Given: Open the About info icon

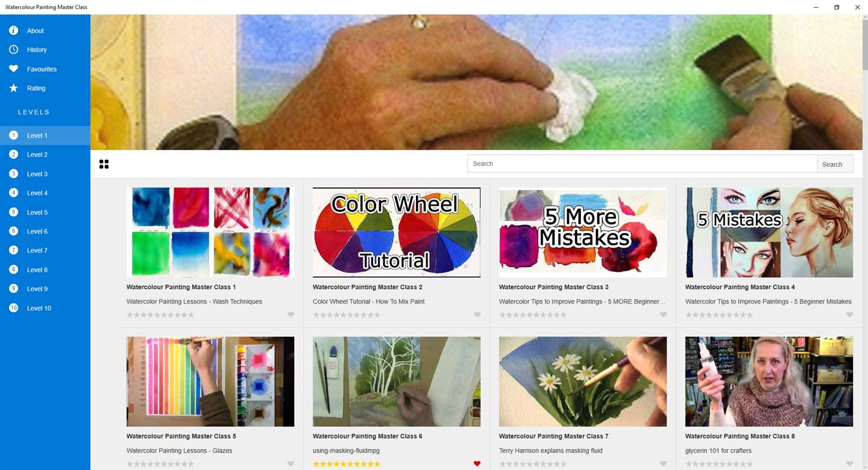Looking at the screenshot, I should [13, 31].
